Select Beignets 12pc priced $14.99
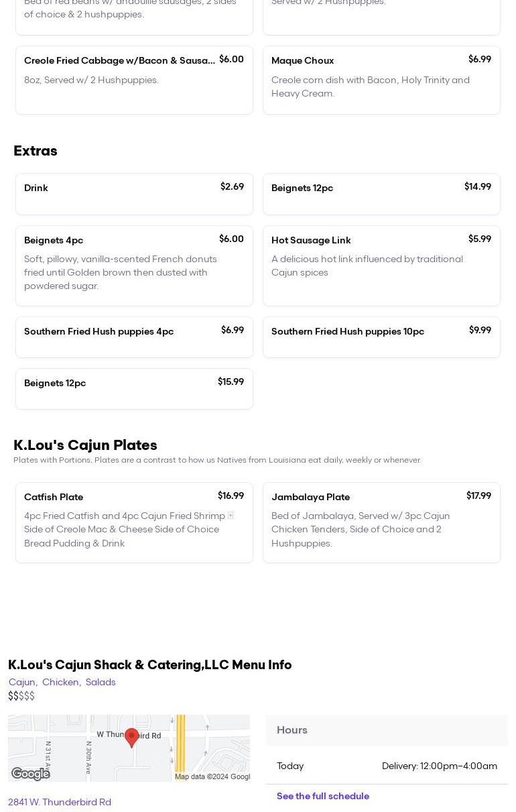This screenshot has height=812, width=516. 381,194
